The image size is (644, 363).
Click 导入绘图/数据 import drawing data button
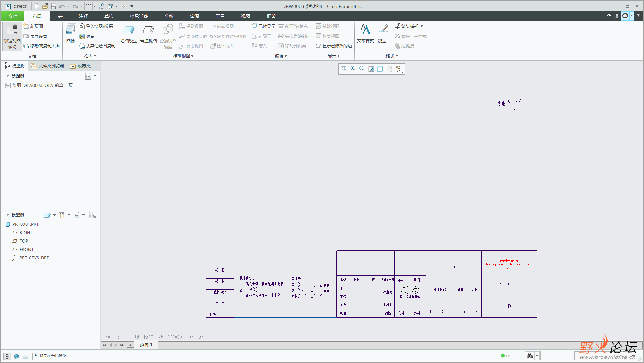[96, 26]
